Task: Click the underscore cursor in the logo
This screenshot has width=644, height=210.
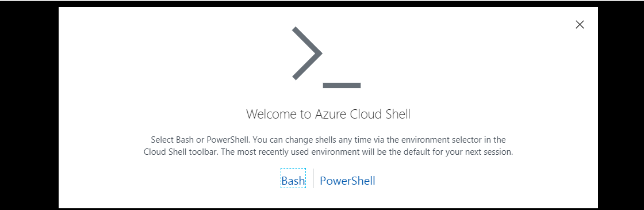Action: tap(342, 86)
